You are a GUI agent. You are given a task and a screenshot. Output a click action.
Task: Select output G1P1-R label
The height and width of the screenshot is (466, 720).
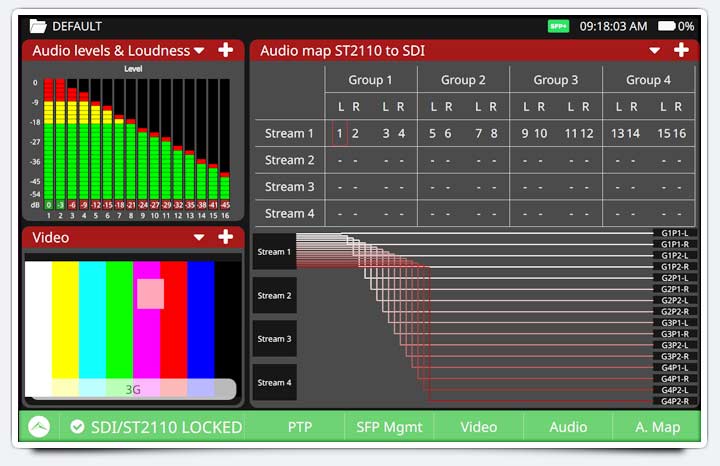click(x=675, y=244)
